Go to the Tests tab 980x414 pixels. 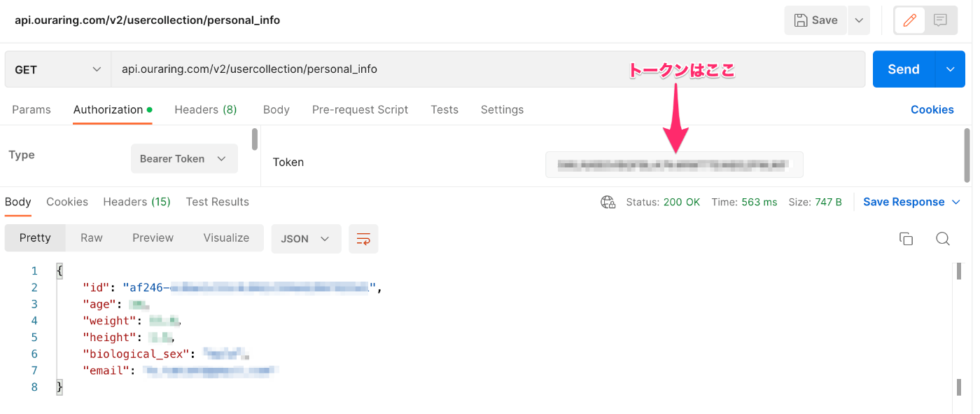tap(444, 109)
